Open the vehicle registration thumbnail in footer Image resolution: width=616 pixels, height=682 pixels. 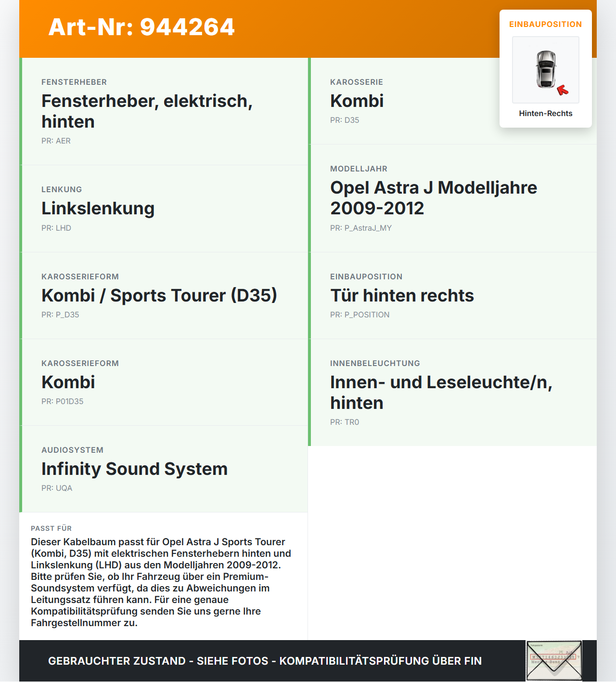(554, 661)
